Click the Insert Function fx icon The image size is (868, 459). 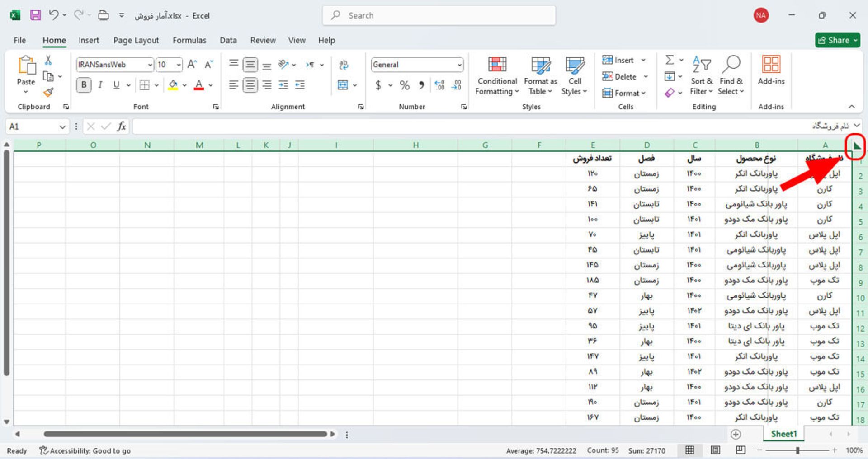121,126
